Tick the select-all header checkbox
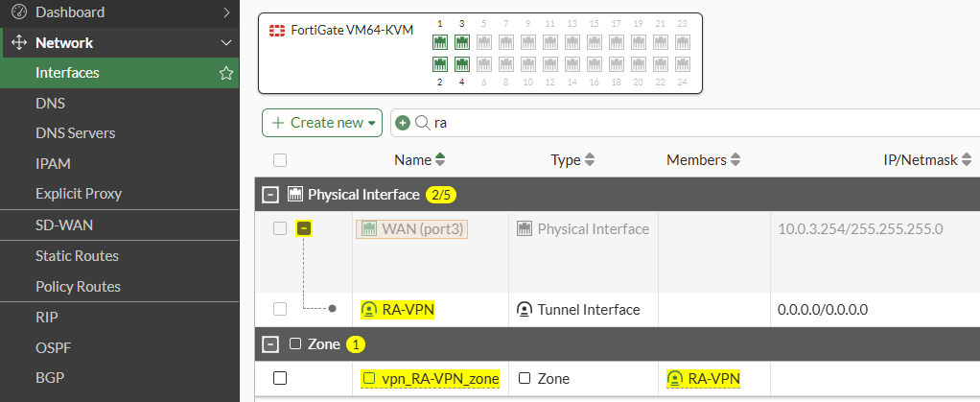980x402 pixels. [x=280, y=160]
